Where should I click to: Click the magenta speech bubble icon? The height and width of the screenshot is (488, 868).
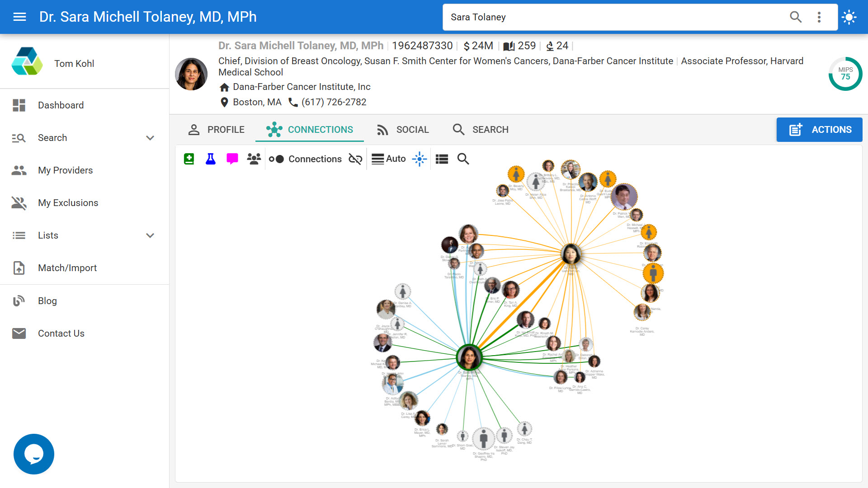click(232, 159)
